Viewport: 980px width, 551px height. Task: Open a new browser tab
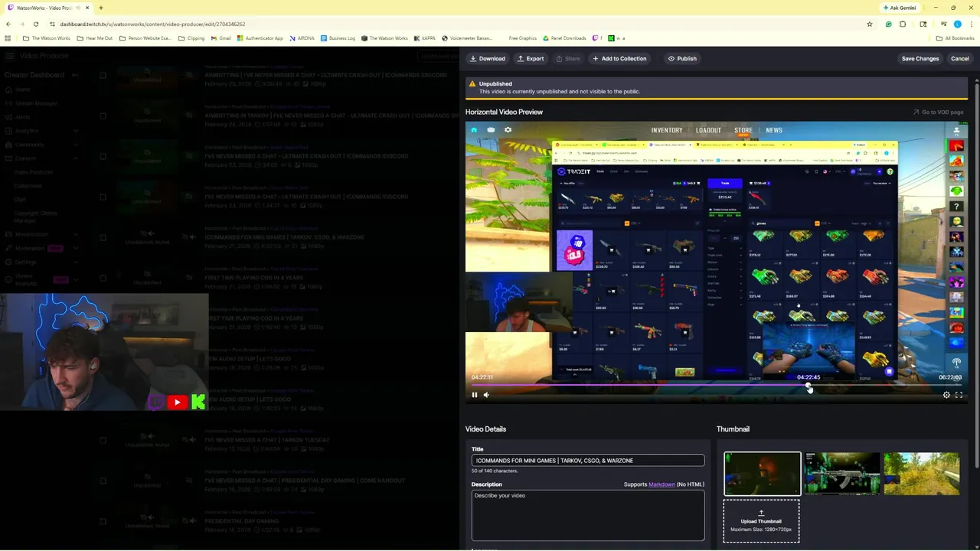click(100, 8)
